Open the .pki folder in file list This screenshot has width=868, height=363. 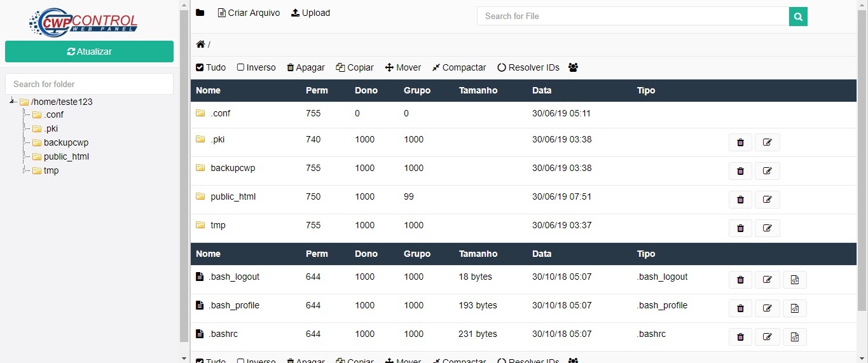pos(217,139)
